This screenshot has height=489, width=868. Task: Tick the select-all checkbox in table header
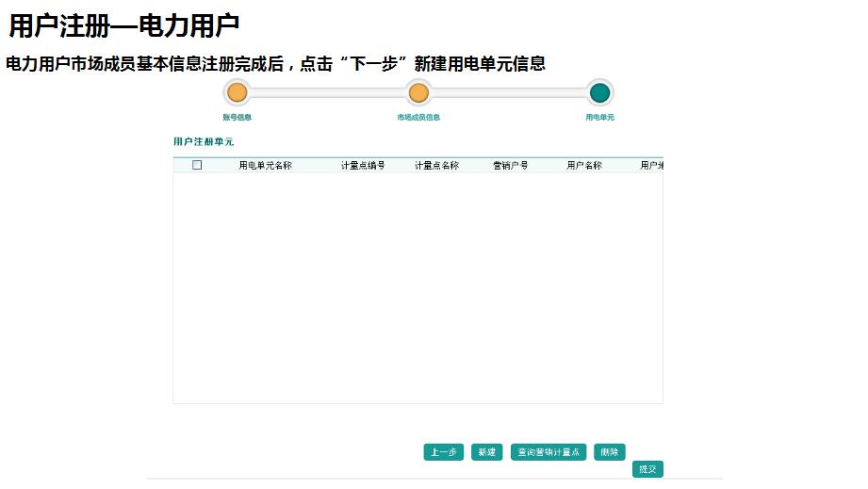(197, 165)
